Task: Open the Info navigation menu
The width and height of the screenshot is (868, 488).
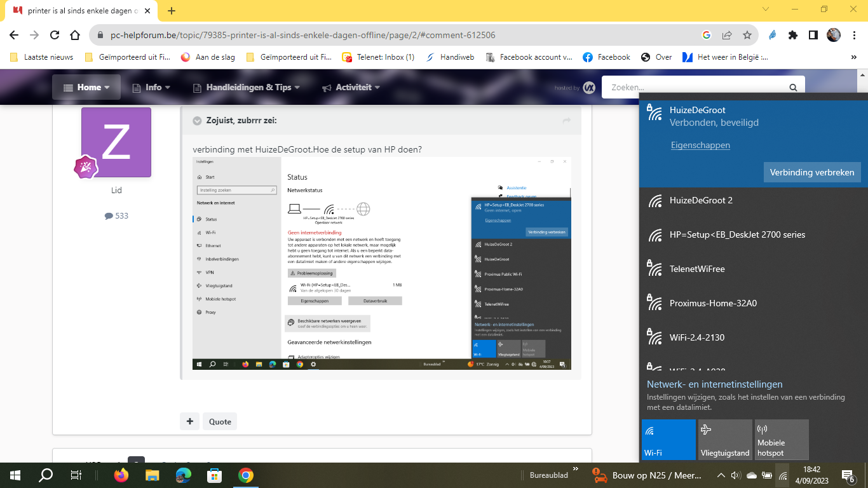Action: click(151, 87)
